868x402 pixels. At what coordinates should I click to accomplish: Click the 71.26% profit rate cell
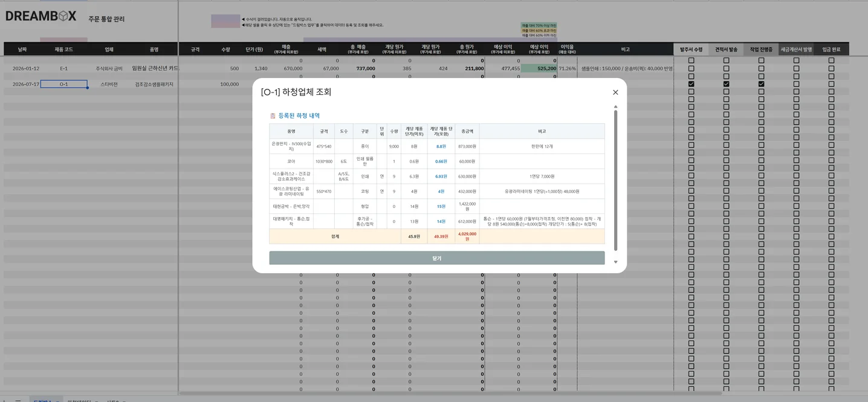567,68
